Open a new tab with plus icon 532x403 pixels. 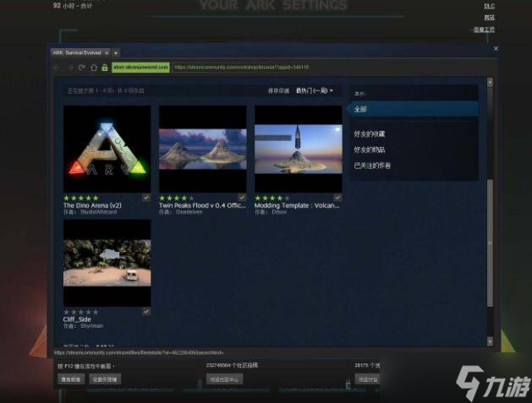(116, 52)
